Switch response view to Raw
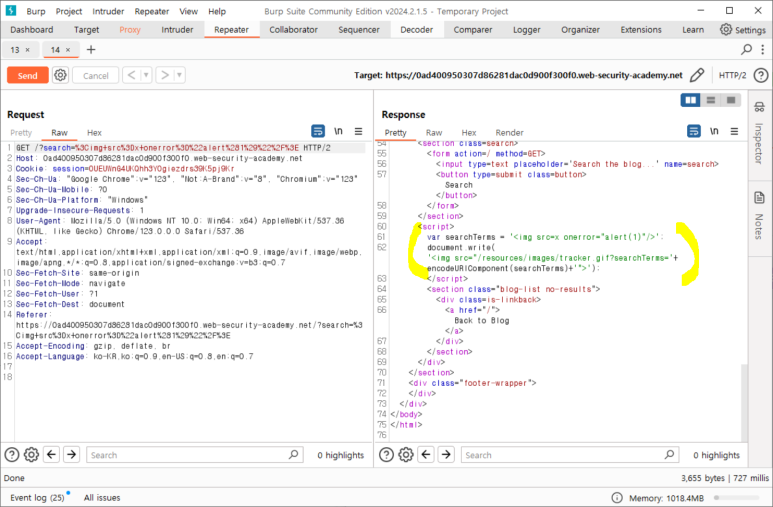 tap(434, 133)
